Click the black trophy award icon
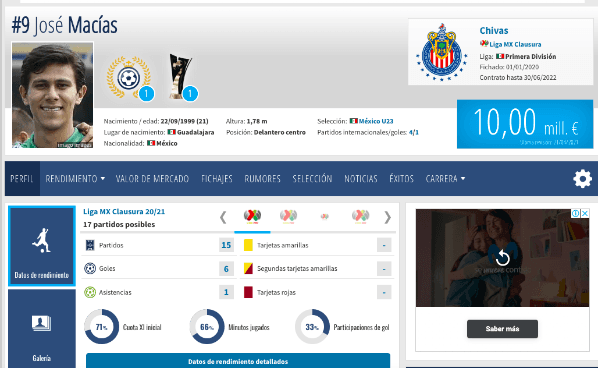 pos(180,77)
